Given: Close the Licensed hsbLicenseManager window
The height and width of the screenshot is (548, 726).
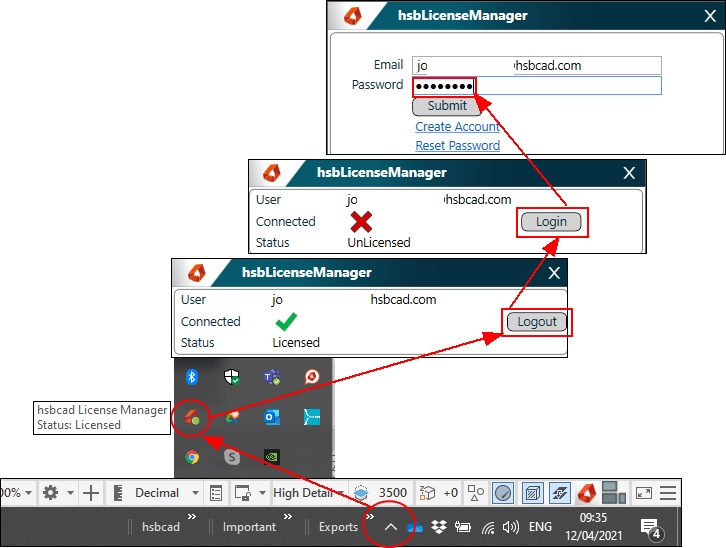Looking at the screenshot, I should [554, 273].
